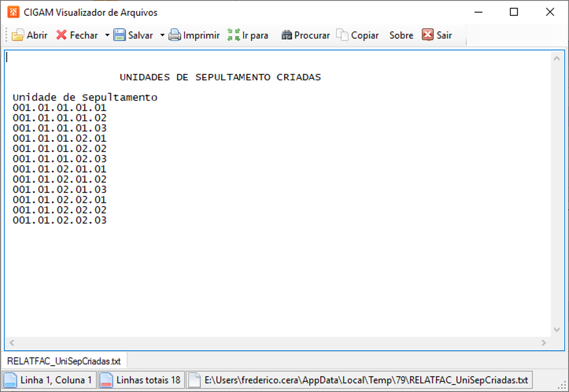Click the line 001.01.01.02.01
The image size is (569, 392).
[60, 139]
